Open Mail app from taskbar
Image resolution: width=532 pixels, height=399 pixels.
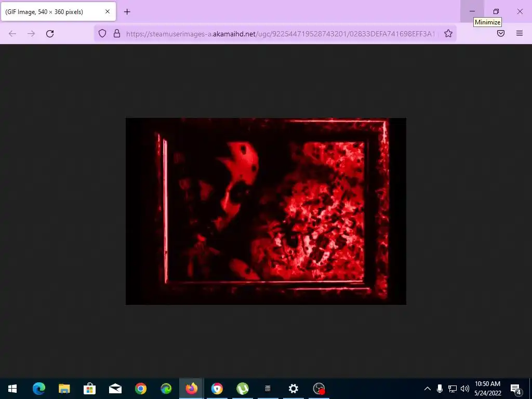[x=115, y=389]
